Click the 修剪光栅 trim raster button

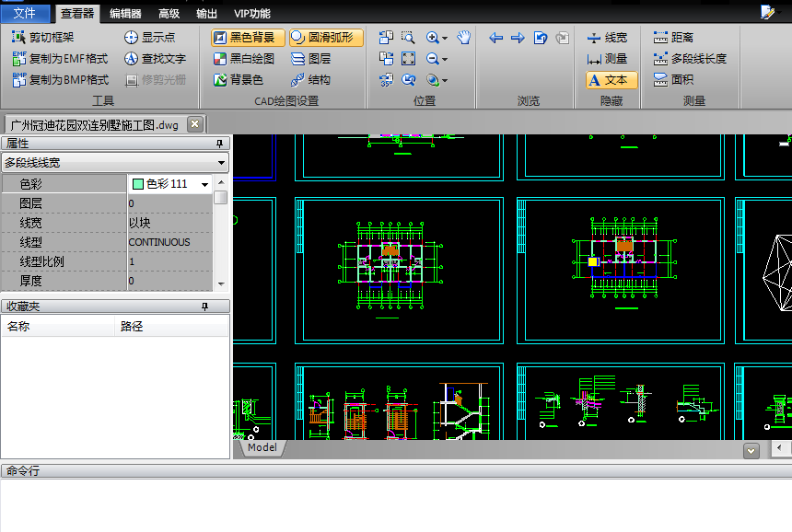[155, 80]
